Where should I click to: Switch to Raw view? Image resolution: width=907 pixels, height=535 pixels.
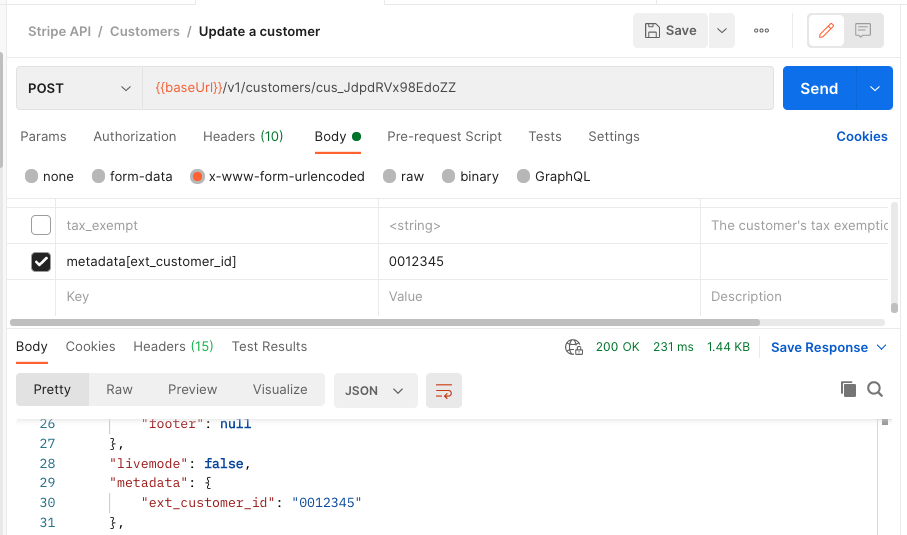tap(119, 390)
